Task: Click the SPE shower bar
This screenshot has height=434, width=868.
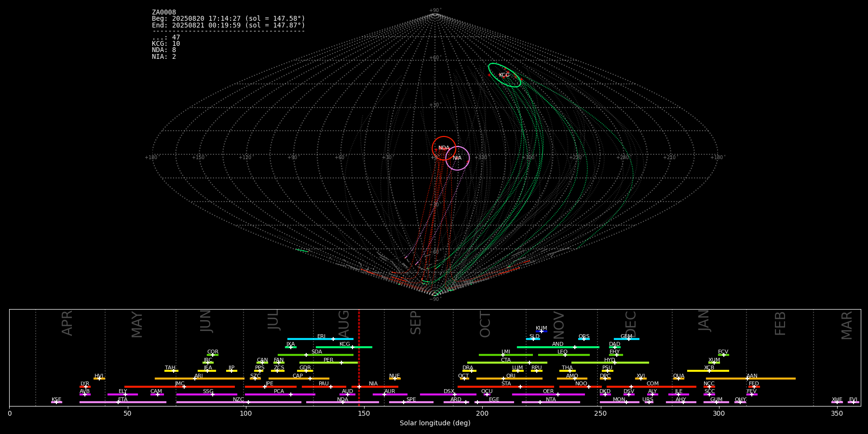Action: 411,402
